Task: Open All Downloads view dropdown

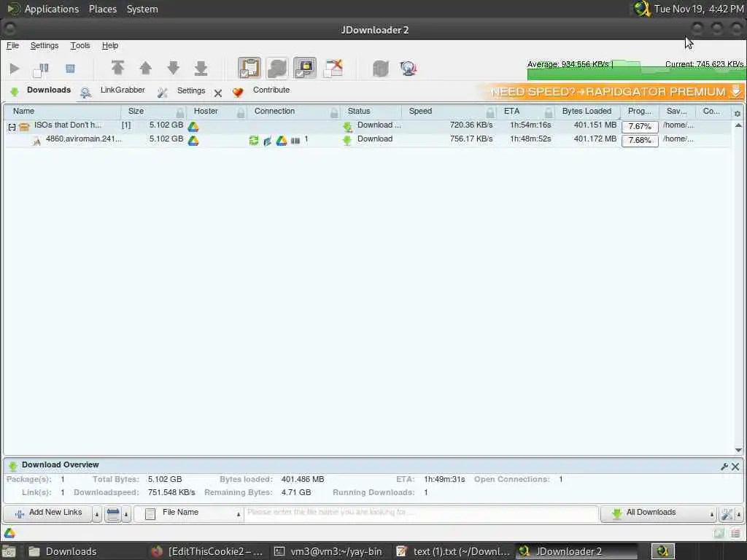Action: click(659, 513)
